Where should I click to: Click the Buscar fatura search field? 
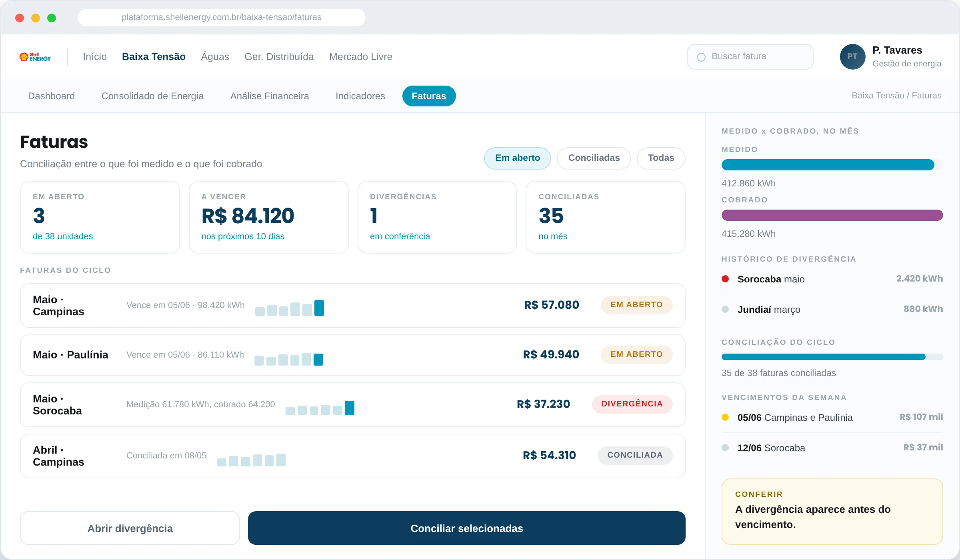click(x=750, y=57)
